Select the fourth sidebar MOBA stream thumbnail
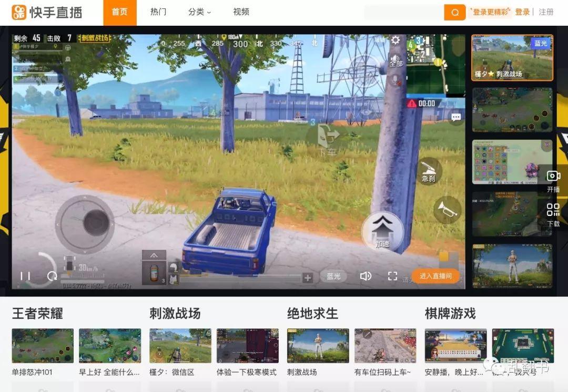The width and height of the screenshot is (568, 392). pos(512,214)
